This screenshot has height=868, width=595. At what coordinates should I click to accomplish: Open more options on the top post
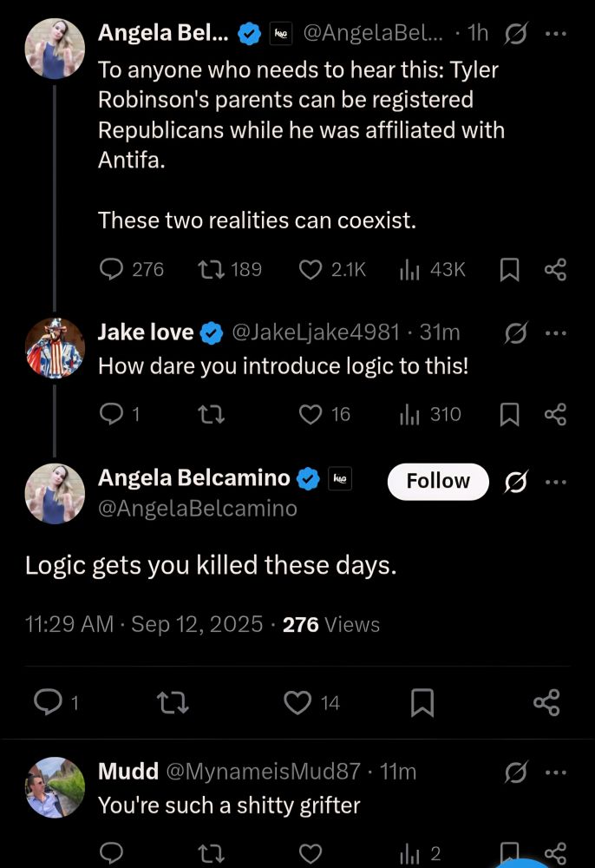point(555,33)
